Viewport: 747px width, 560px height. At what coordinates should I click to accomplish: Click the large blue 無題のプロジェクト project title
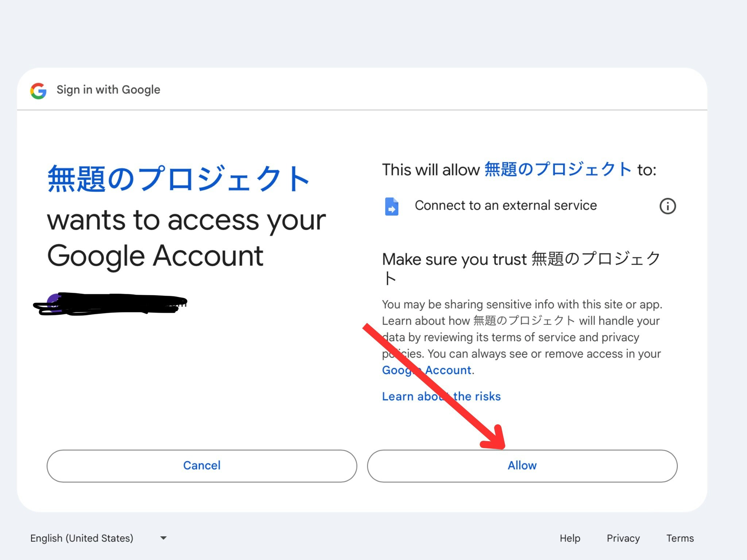178,179
